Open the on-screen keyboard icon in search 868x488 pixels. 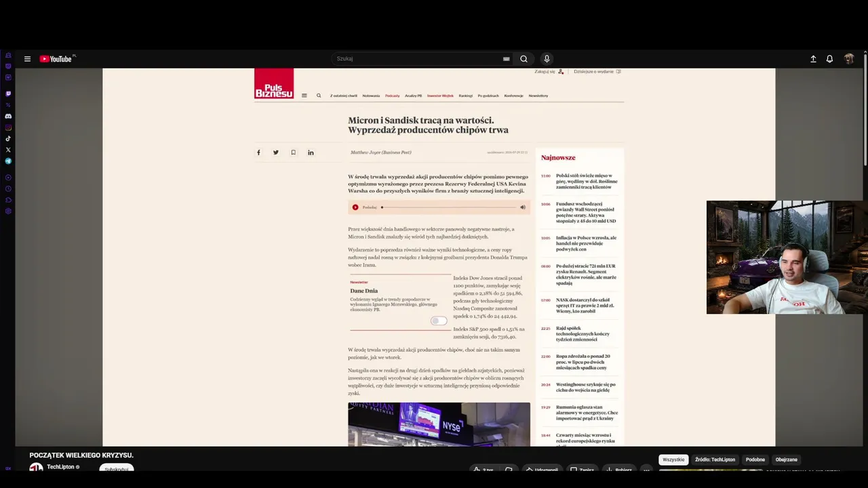(506, 59)
